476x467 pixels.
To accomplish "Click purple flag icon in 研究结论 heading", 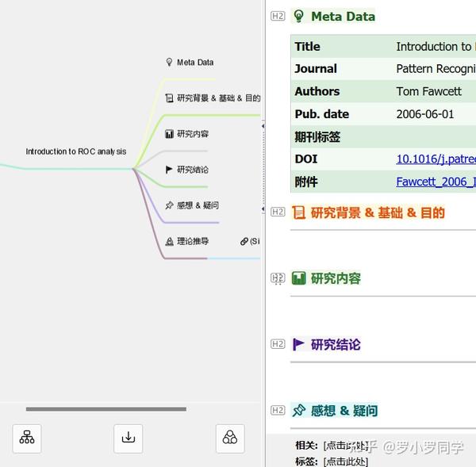I will point(298,344).
